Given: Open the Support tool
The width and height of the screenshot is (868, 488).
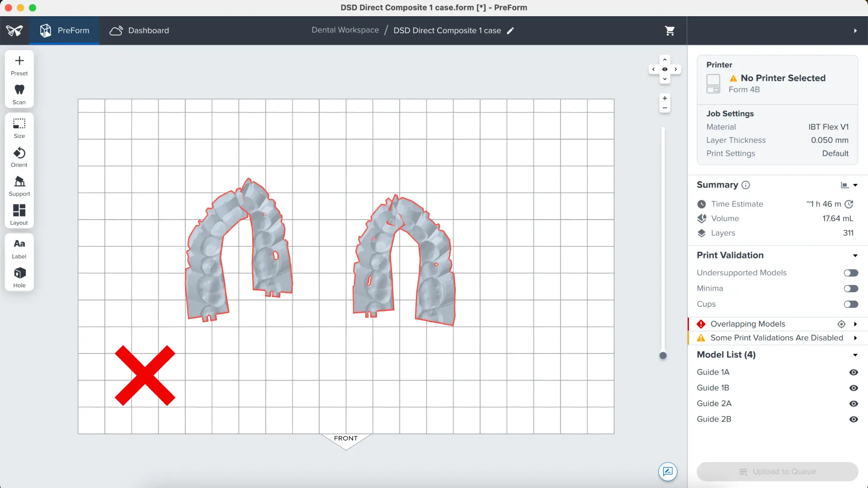Looking at the screenshot, I should point(19,186).
